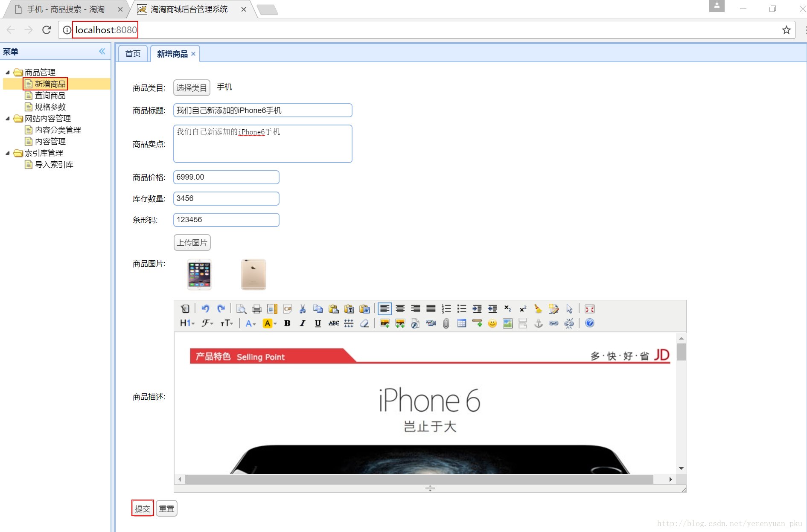
Task: Insert a template in the editor
Action: 272,308
